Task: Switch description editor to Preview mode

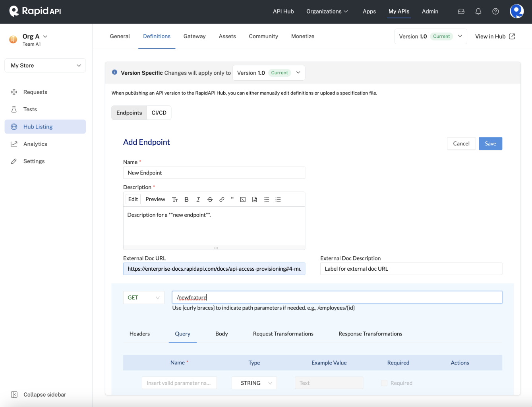Action: click(155, 199)
